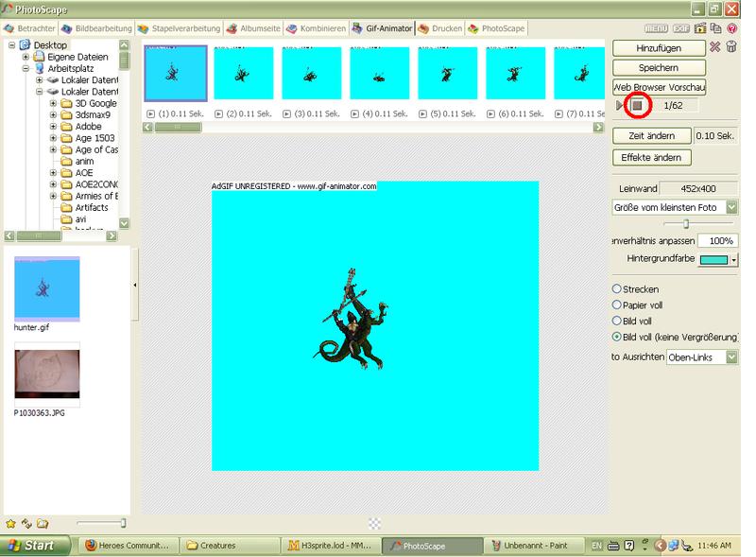Switch to the PhotoScape home tab
The image size is (756, 557).
[x=497, y=28]
